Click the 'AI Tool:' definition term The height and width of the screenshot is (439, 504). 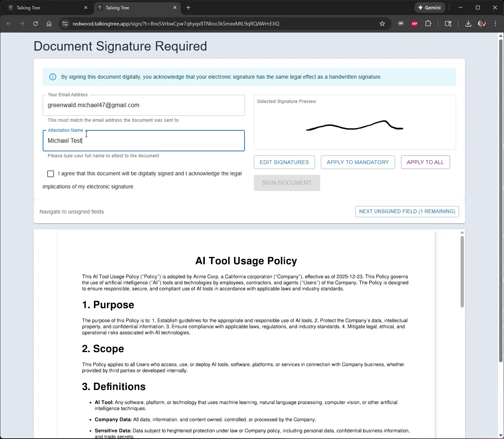pos(104,402)
